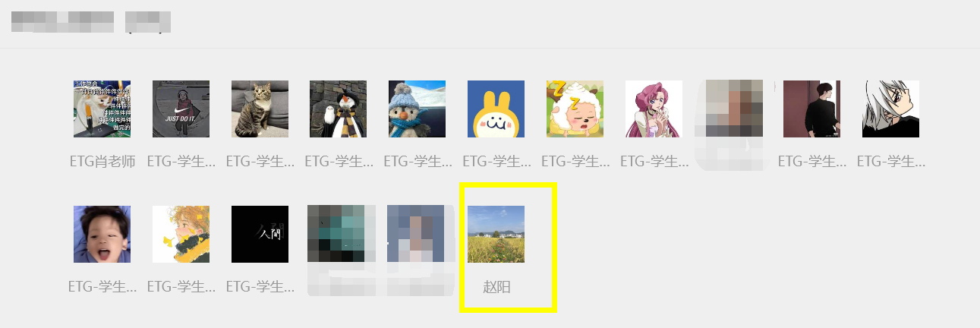
Task: Click the yellow scarf illustration avatar
Action: (181, 234)
